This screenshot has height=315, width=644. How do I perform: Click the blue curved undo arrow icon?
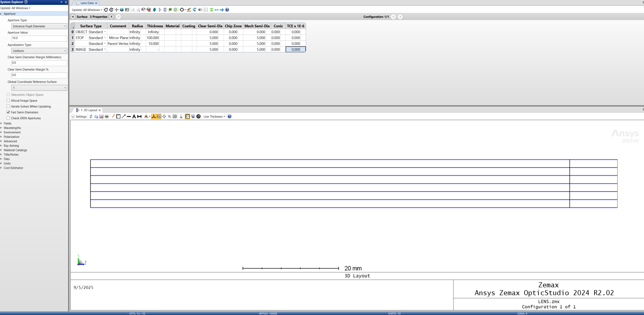tap(194, 10)
